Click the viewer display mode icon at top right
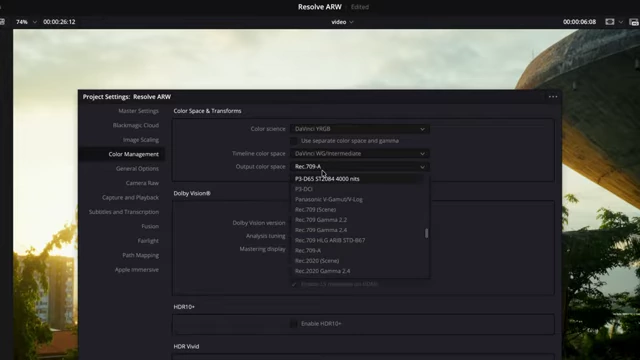 pyautogui.click(x=609, y=22)
